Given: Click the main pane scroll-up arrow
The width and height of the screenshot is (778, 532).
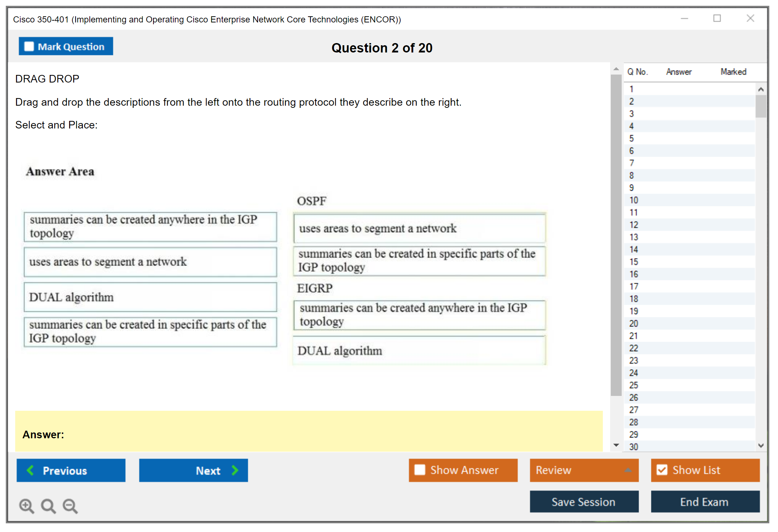Looking at the screenshot, I should click(x=616, y=69).
